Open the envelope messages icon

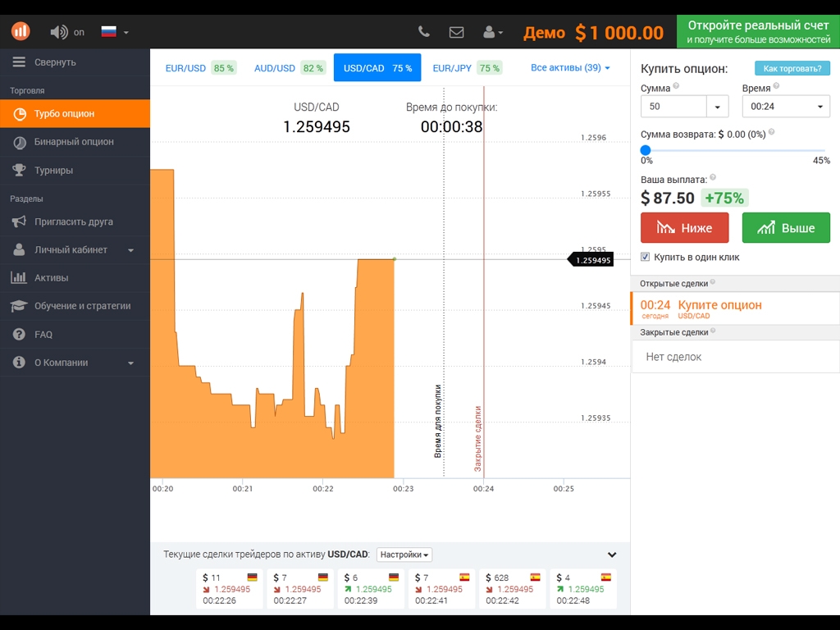456,32
